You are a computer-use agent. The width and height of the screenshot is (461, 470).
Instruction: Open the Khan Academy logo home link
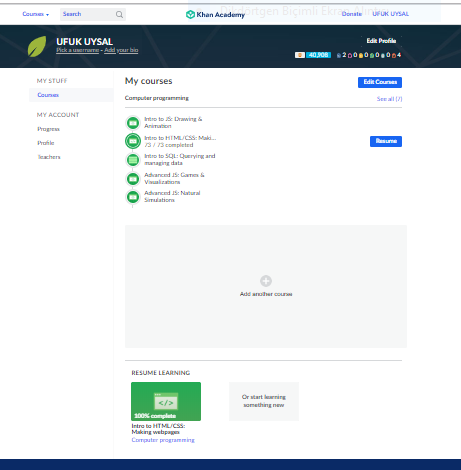pyautogui.click(x=215, y=14)
